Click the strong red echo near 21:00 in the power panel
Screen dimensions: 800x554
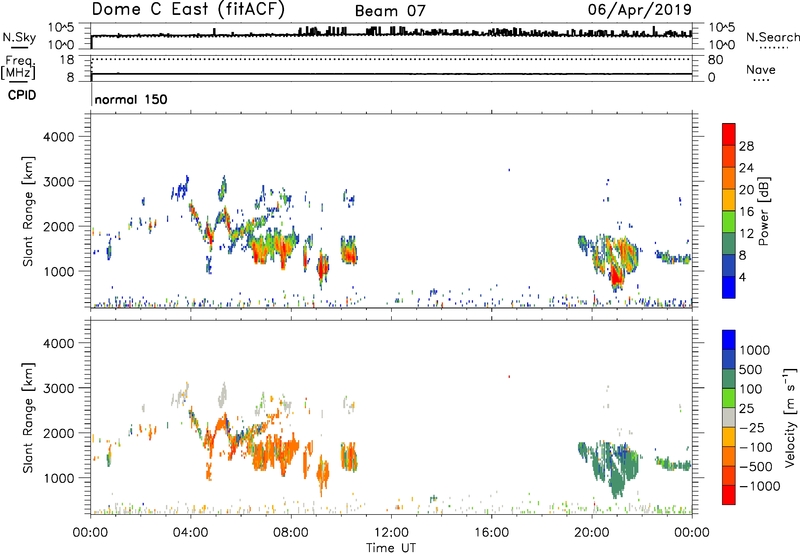click(x=617, y=277)
